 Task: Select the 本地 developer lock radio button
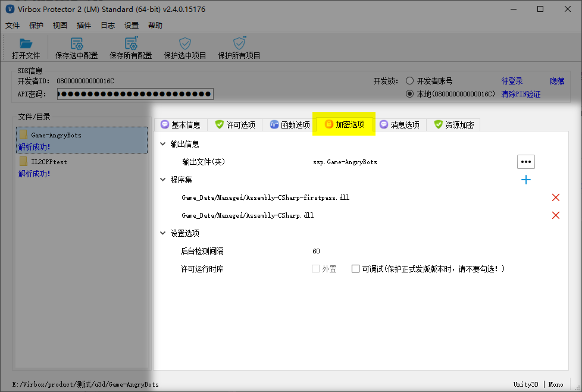pos(409,94)
